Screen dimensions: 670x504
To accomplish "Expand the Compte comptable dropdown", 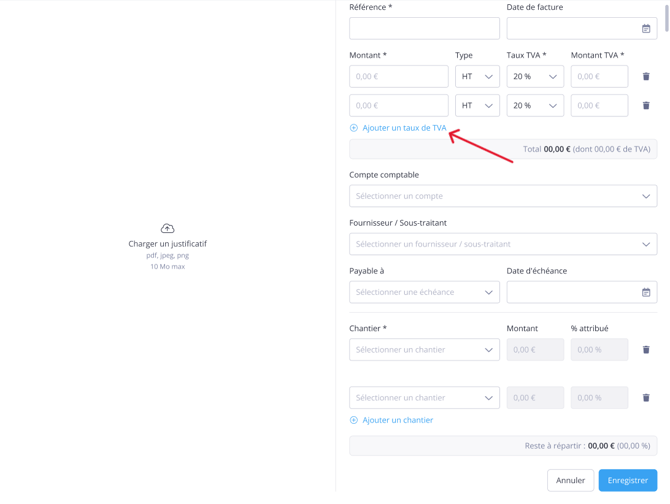I will 503,197.
